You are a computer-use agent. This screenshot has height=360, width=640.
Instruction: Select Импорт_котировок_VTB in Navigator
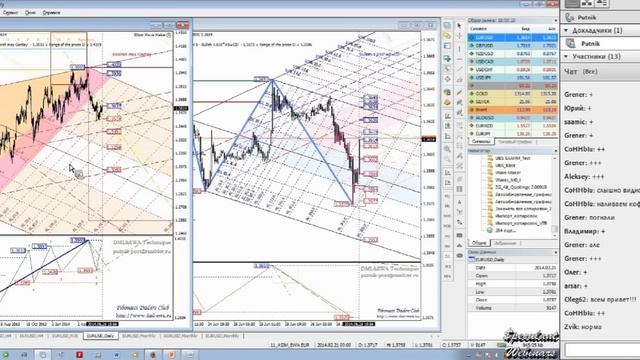521,223
